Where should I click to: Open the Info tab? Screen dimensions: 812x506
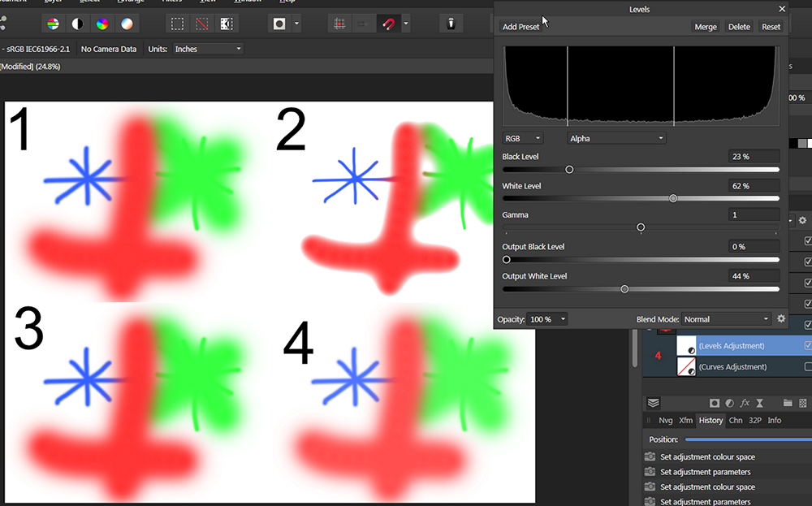pos(774,420)
